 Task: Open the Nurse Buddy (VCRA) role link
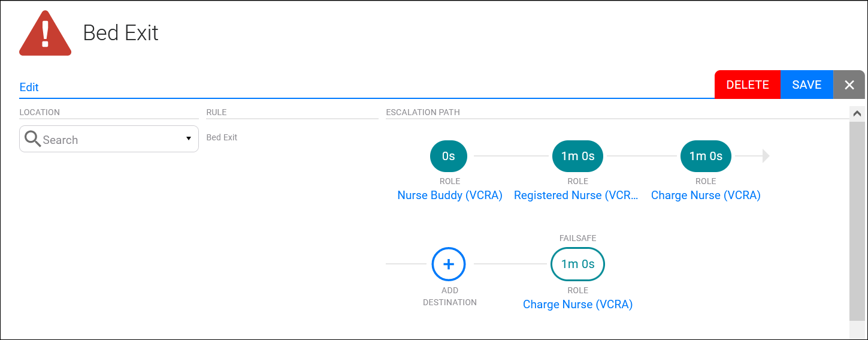(450, 195)
